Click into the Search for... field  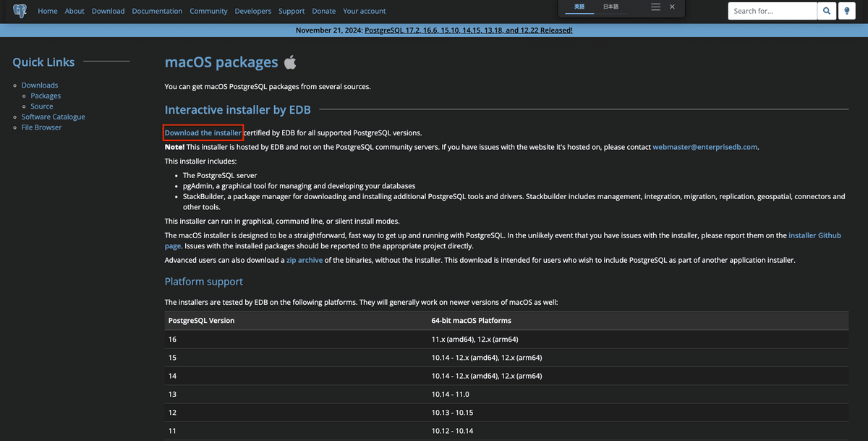(773, 11)
